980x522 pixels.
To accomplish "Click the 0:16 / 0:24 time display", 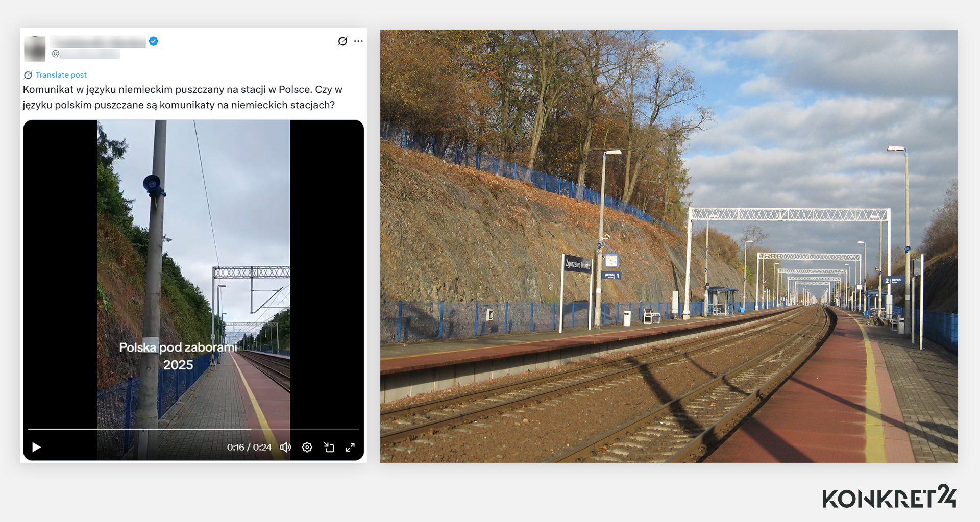I will pos(249,448).
